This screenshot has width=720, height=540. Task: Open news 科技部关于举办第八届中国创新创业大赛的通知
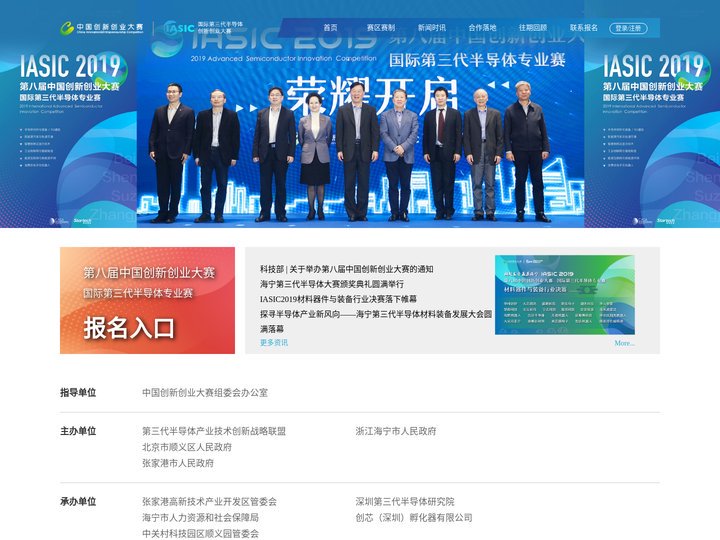347,269
